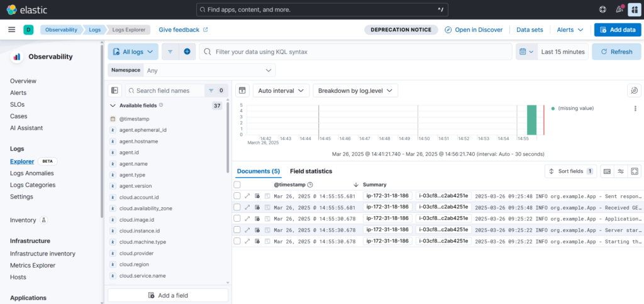Toggle the select-all documents checkbox
Screen dimensions: 644x304
point(237,185)
